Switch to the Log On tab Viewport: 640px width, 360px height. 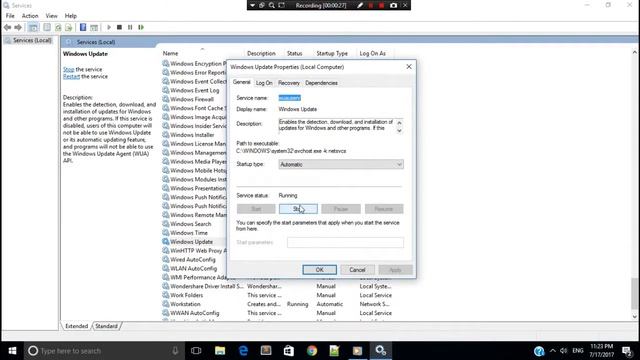[264, 83]
